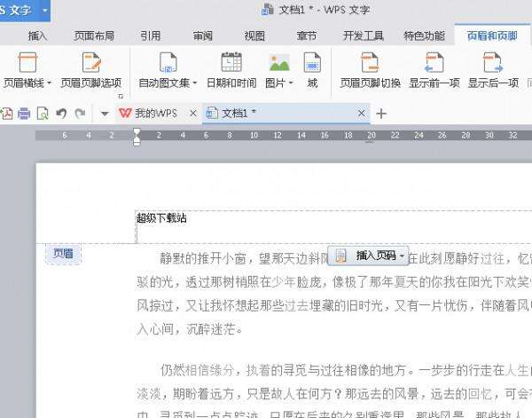Screen dimensions: 532x418
Task: Click 显示后一项 icon
Action: click(493, 62)
